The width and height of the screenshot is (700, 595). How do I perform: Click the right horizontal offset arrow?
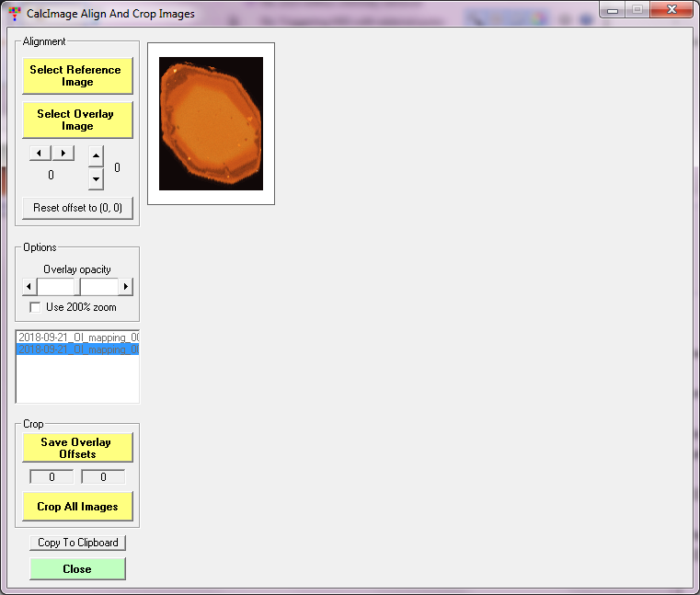click(x=63, y=153)
